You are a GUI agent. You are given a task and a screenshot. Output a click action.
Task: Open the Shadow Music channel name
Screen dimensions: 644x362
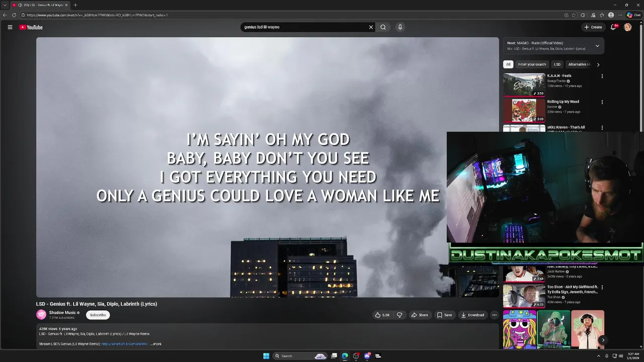click(62, 313)
